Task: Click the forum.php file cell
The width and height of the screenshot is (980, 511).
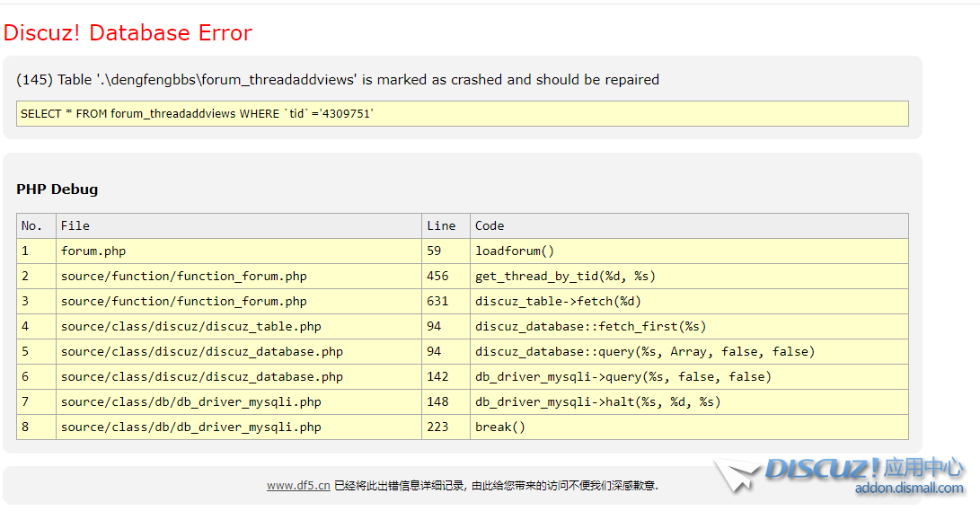Action: [x=93, y=251]
